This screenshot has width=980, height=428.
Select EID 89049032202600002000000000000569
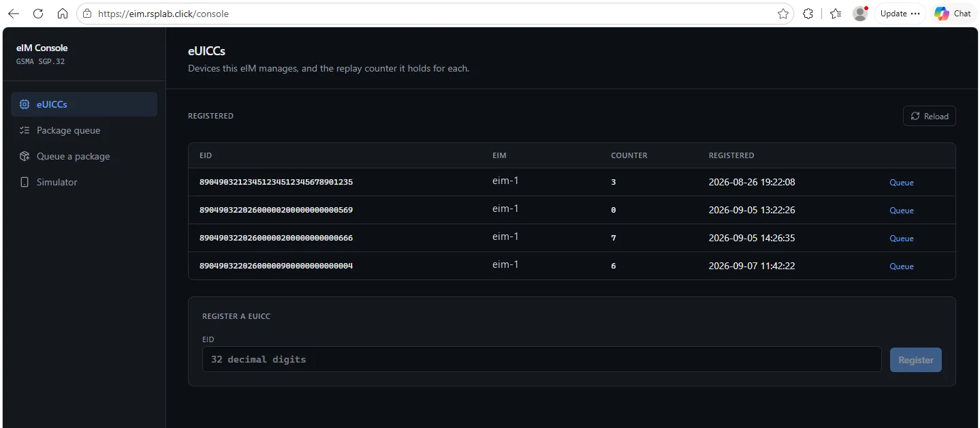(276, 210)
